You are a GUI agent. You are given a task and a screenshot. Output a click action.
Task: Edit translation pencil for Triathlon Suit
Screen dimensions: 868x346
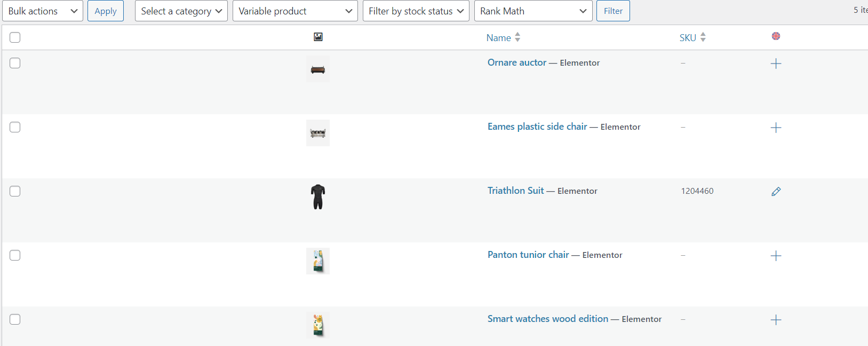pyautogui.click(x=776, y=192)
